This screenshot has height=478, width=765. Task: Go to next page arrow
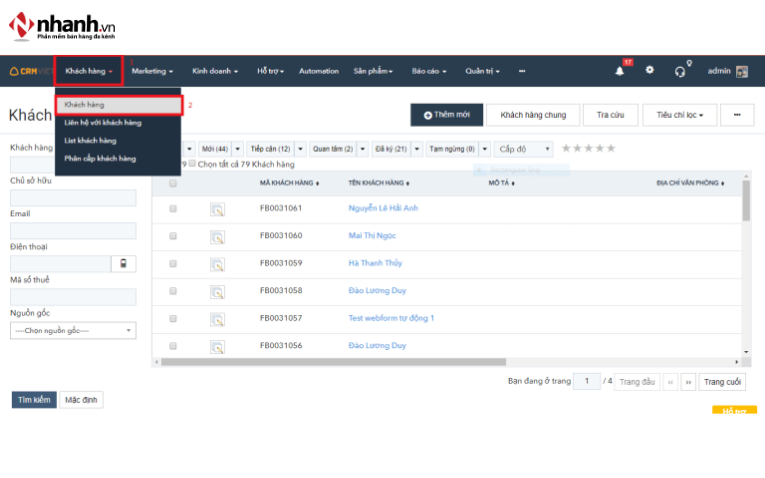[688, 382]
